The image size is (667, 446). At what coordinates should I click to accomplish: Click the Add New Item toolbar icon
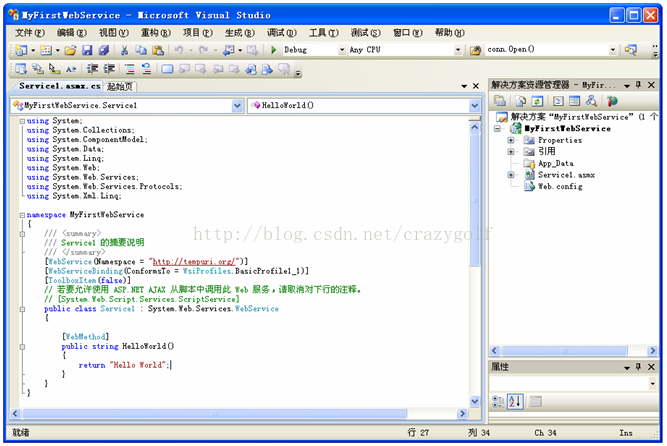coord(46,50)
